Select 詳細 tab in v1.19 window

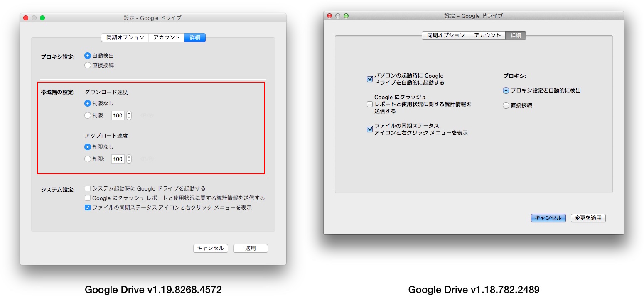pyautogui.click(x=195, y=37)
